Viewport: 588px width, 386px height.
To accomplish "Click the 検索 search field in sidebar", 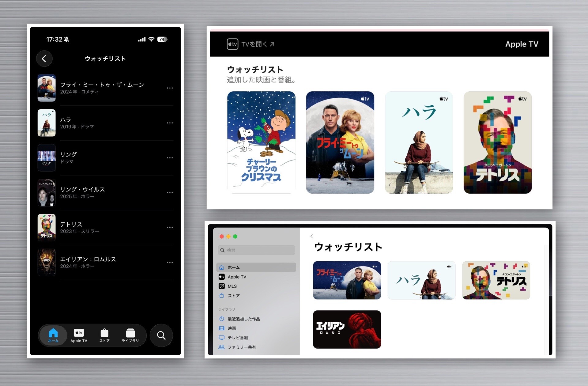I will coord(257,250).
